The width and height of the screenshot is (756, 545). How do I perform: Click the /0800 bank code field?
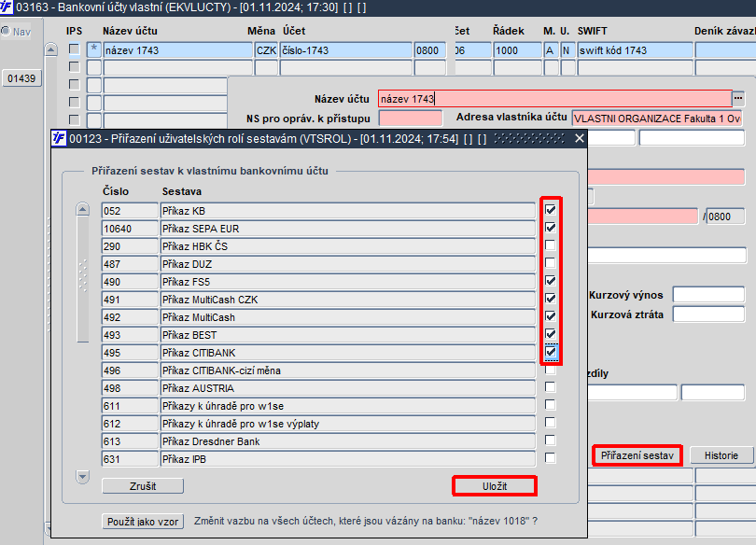[x=725, y=217]
